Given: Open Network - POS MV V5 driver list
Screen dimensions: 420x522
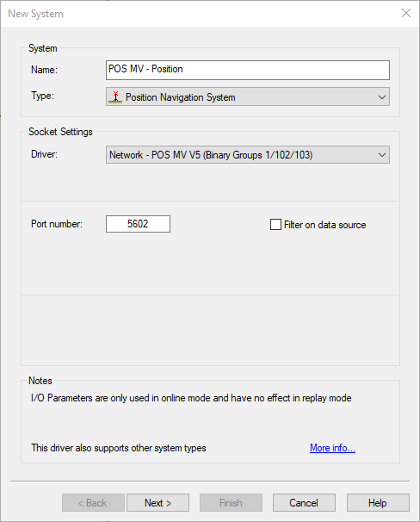Looking at the screenshot, I should pyautogui.click(x=248, y=155).
